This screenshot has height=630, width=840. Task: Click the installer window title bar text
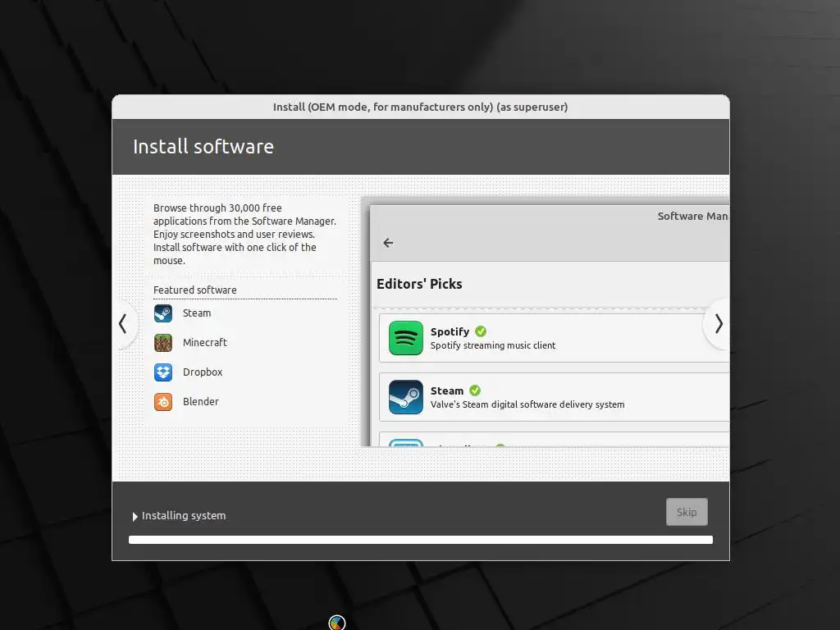420,107
